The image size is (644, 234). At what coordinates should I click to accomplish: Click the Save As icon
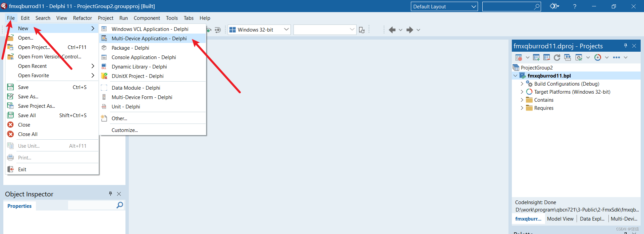(10, 96)
